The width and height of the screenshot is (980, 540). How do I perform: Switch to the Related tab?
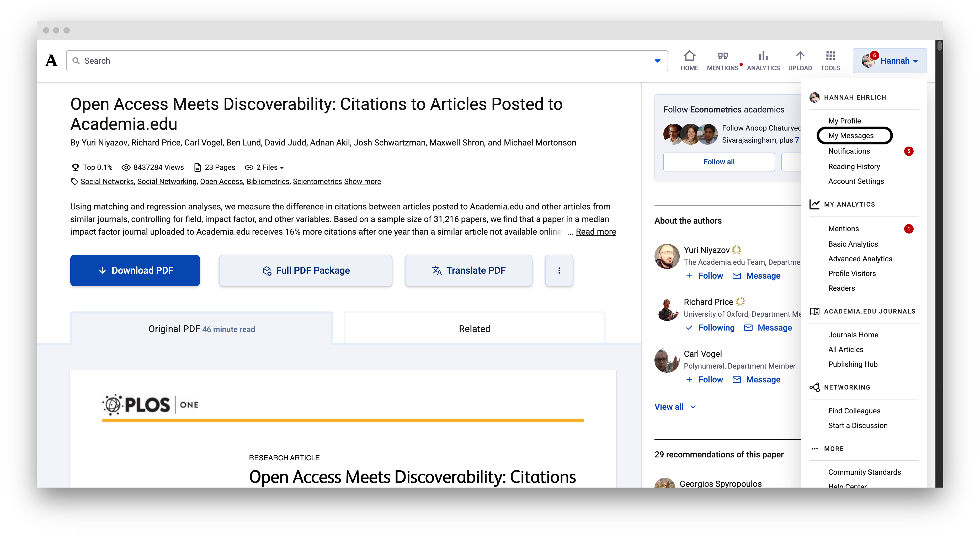pyautogui.click(x=475, y=328)
